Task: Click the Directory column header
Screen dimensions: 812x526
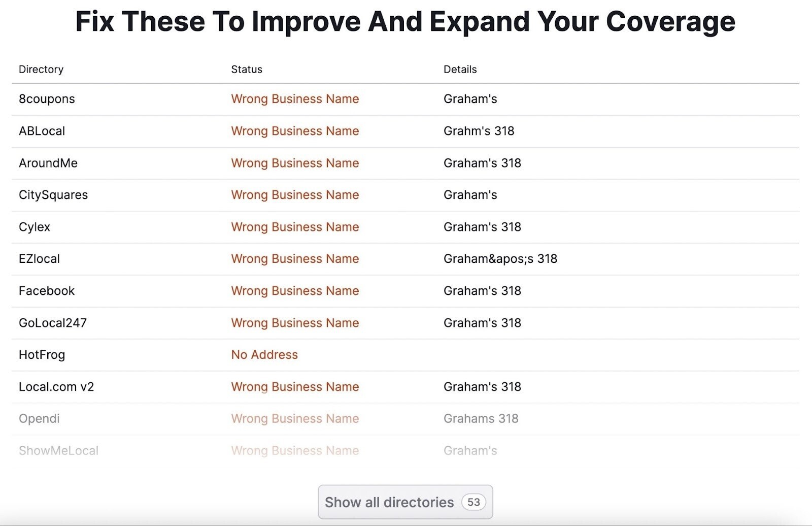Action: pyautogui.click(x=41, y=70)
